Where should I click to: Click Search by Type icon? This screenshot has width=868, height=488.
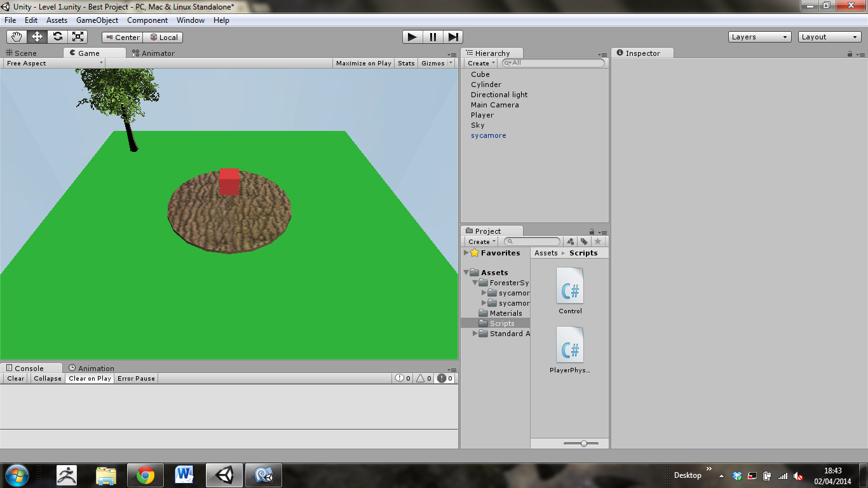(x=570, y=241)
